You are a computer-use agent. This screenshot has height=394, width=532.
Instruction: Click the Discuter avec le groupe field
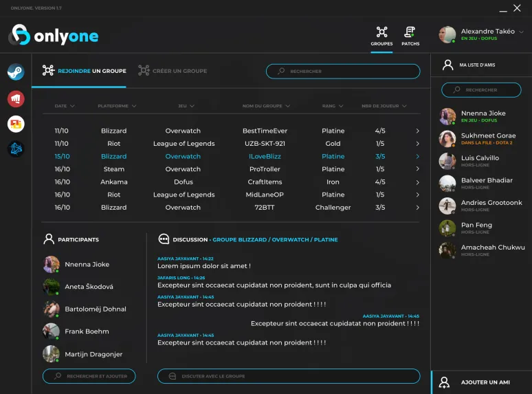point(289,376)
